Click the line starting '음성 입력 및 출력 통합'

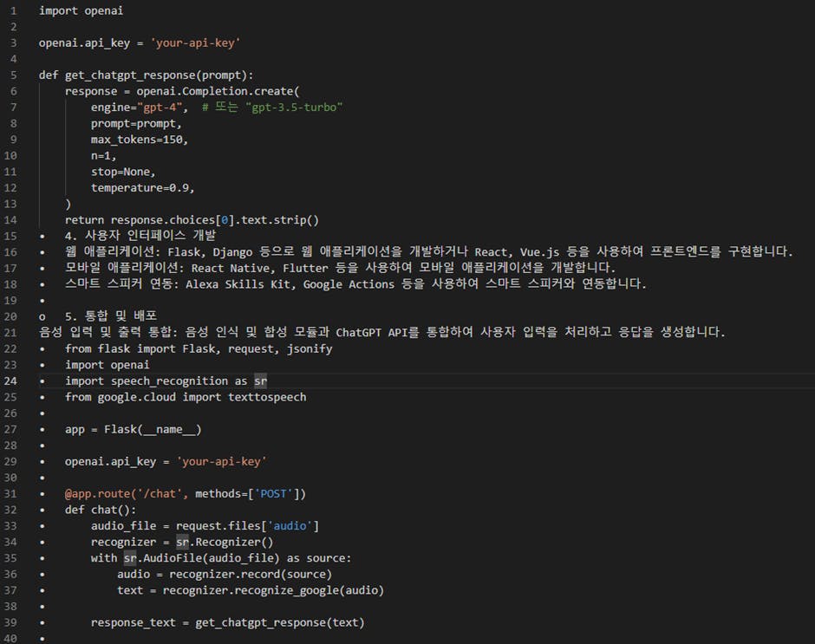coord(382,332)
